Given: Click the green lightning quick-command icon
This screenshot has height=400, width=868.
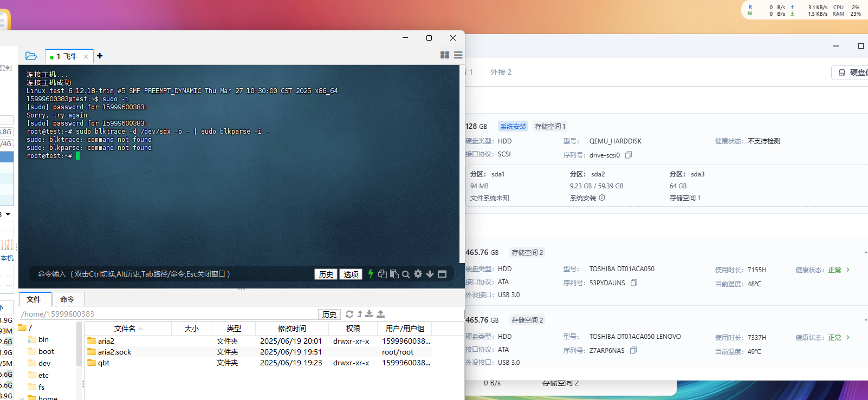Looking at the screenshot, I should click(371, 274).
